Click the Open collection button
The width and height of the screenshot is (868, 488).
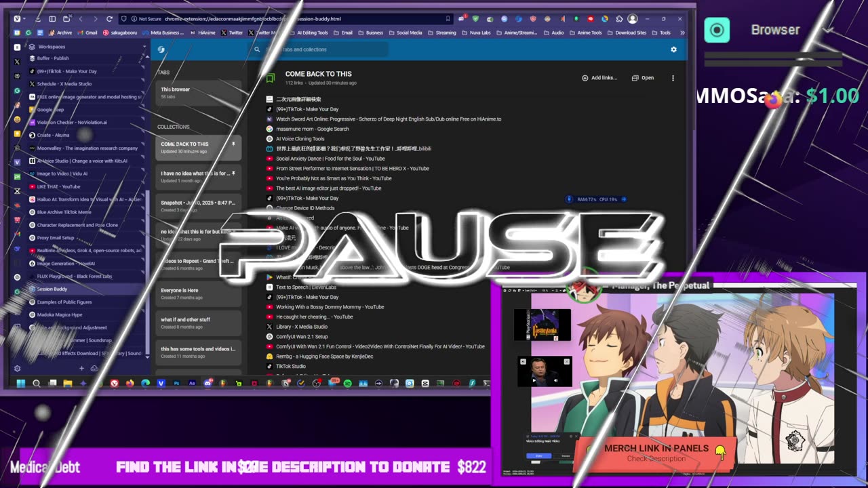tap(643, 78)
